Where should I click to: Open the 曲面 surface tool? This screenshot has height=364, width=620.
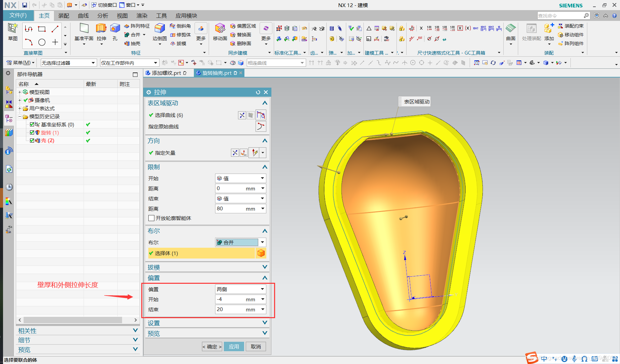[511, 32]
